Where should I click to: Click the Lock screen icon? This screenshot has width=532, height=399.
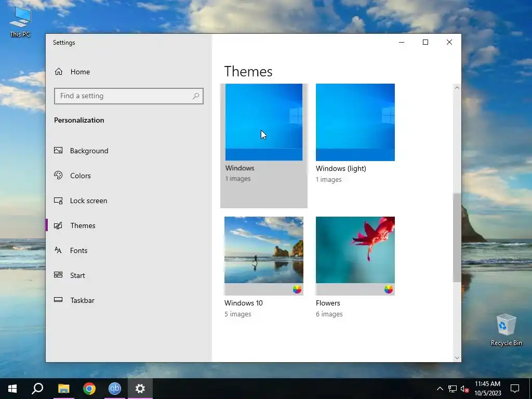[x=58, y=201]
